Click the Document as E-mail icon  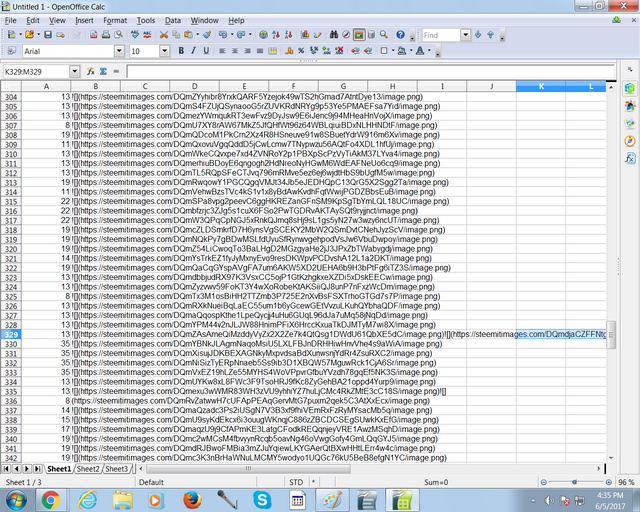click(x=60, y=35)
